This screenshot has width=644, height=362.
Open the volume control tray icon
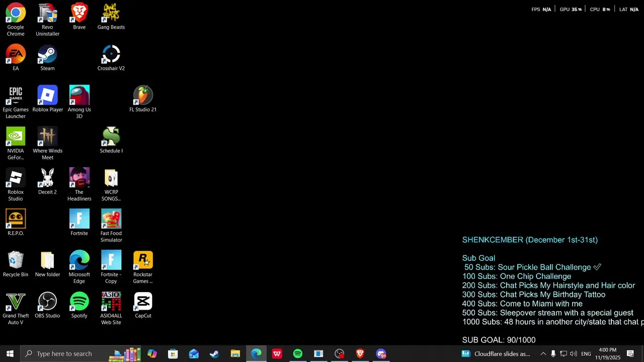click(574, 354)
